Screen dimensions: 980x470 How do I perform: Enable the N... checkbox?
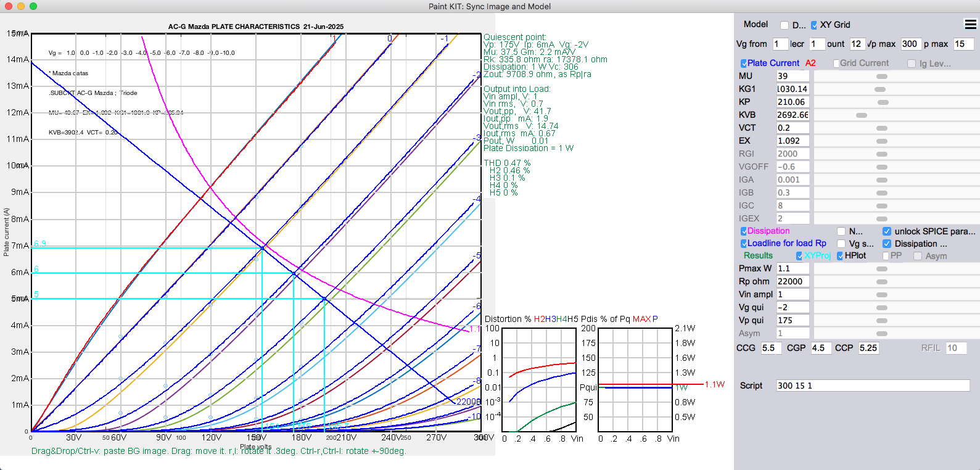click(841, 231)
